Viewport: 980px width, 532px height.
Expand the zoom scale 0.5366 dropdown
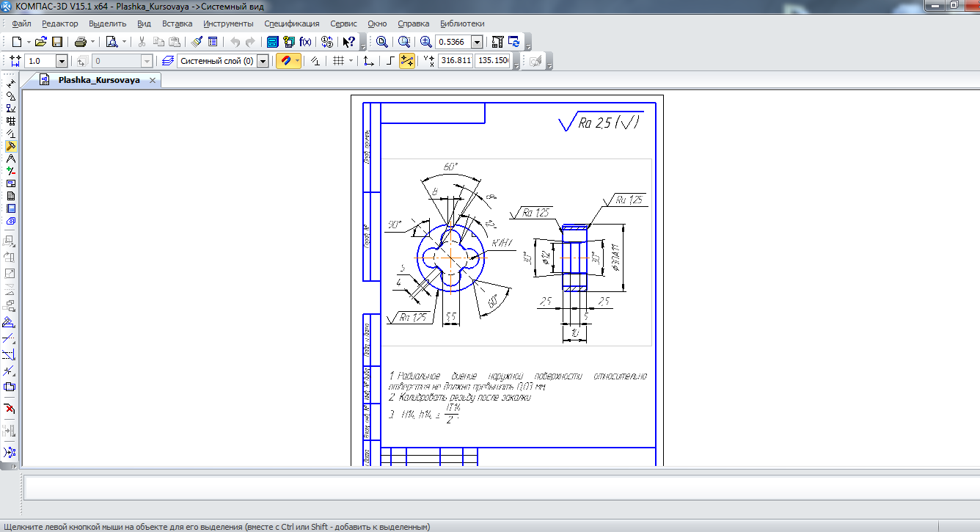click(477, 42)
